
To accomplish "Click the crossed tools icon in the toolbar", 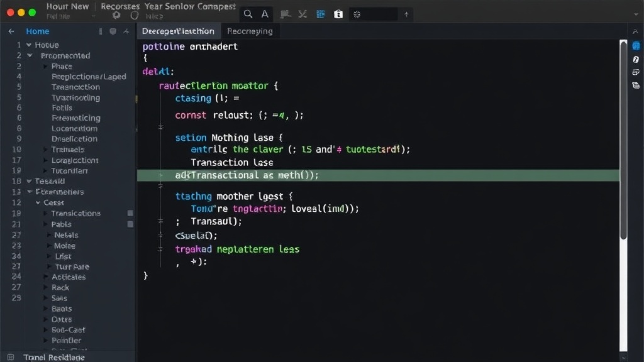I will (x=303, y=14).
